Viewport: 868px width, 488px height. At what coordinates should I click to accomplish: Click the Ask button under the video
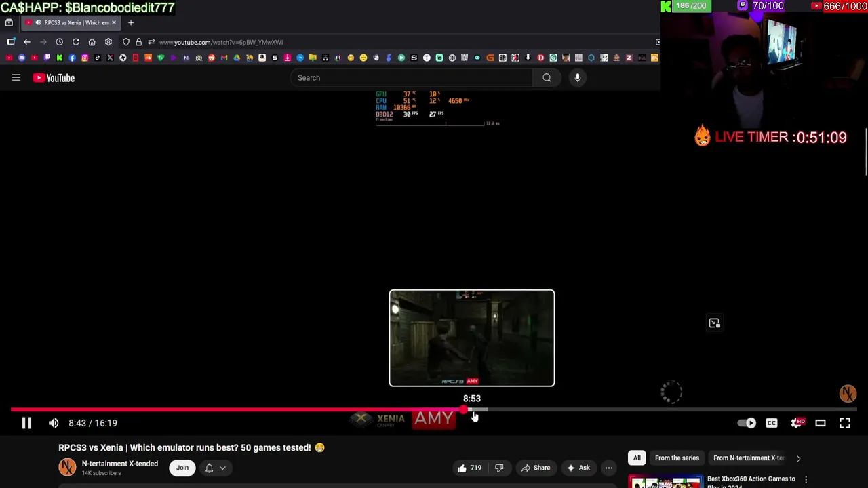tap(577, 468)
